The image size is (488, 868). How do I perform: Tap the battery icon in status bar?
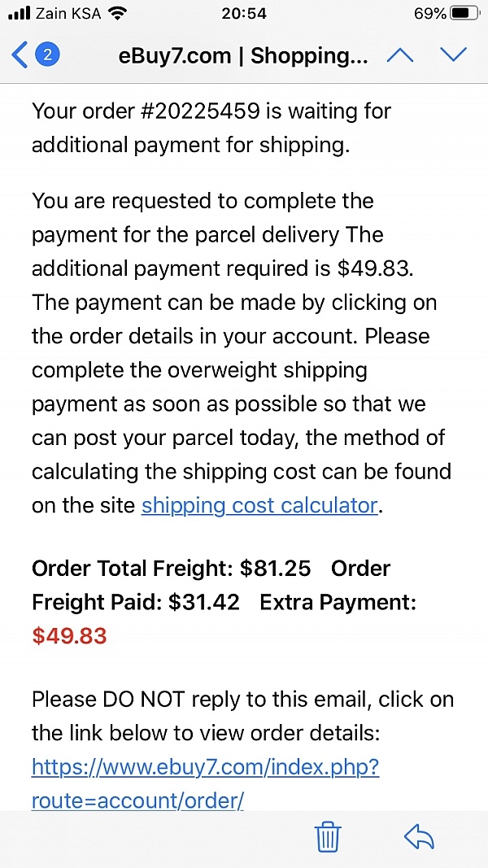[465, 14]
